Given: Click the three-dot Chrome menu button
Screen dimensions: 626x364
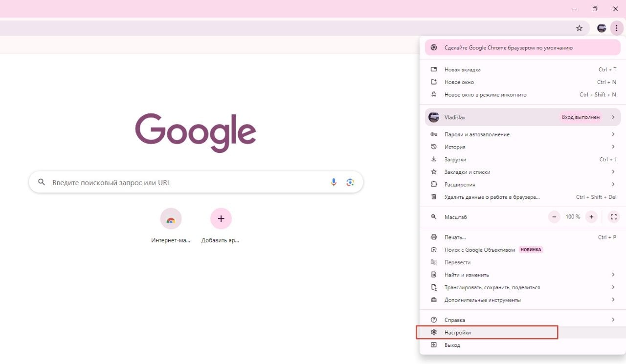Looking at the screenshot, I should pyautogui.click(x=616, y=28).
